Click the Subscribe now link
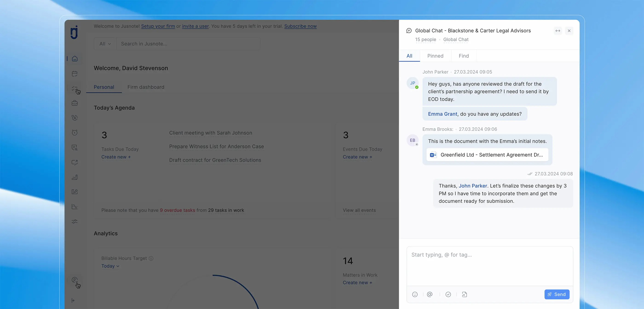The image size is (644, 309). [300, 26]
